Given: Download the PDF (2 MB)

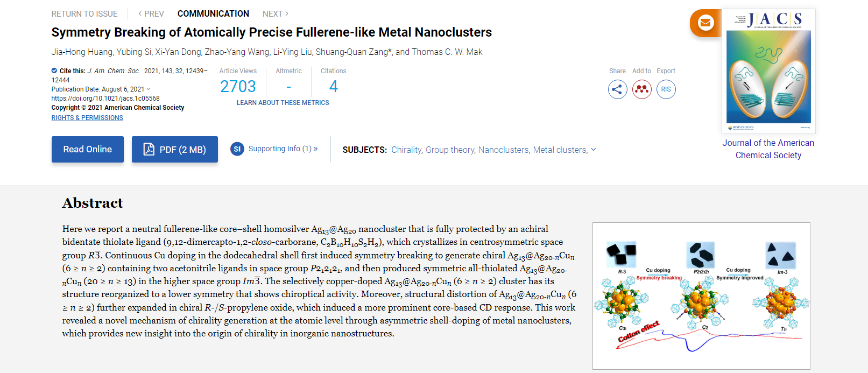Looking at the screenshot, I should [175, 150].
